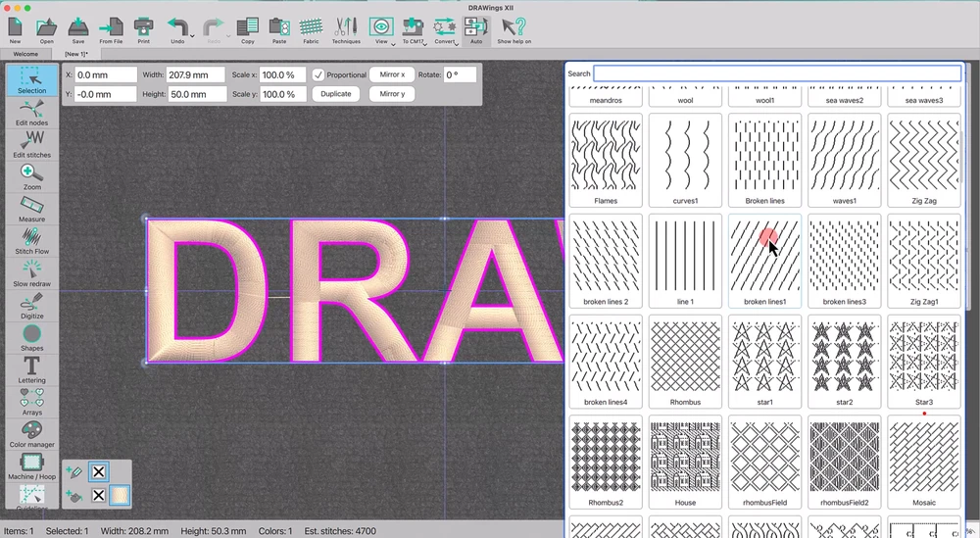
Task: Choose the rhombusField2 pattern
Action: click(844, 462)
